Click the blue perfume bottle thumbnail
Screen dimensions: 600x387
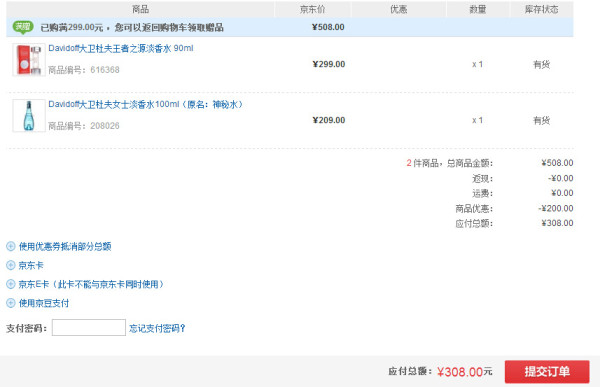point(29,116)
